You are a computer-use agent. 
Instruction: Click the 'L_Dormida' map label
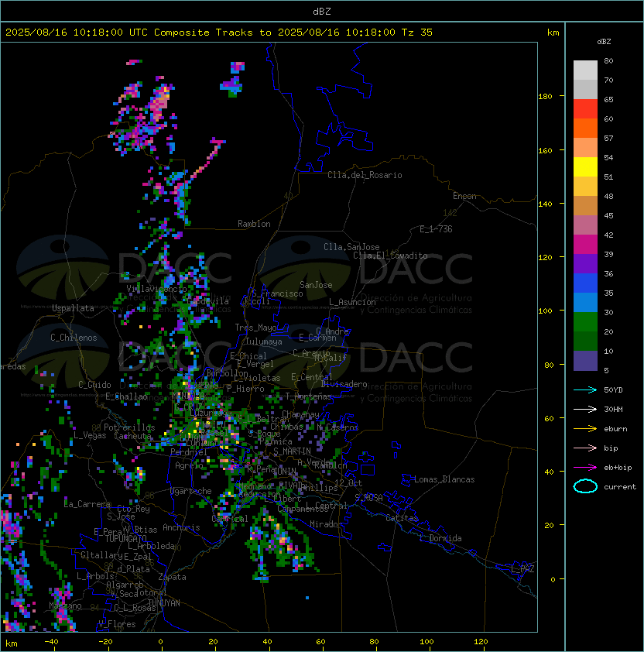click(440, 538)
